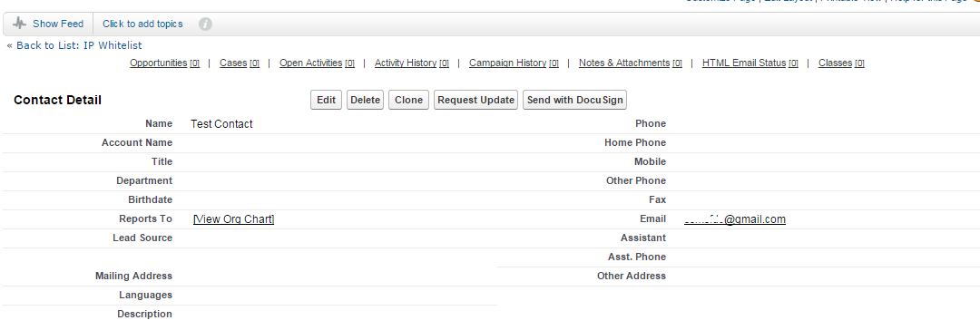Open the View Org Chart link
Viewport: 980px width, 330px height.
234,218
